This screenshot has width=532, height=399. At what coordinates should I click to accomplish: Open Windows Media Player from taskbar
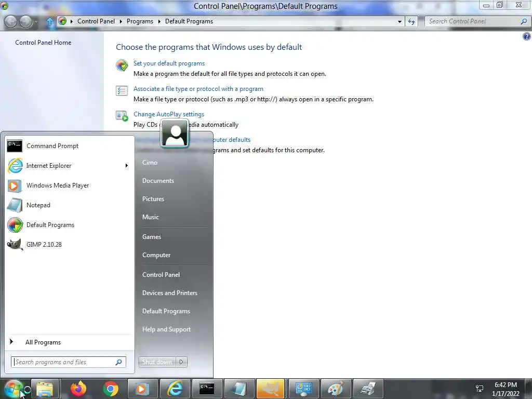(x=142, y=389)
